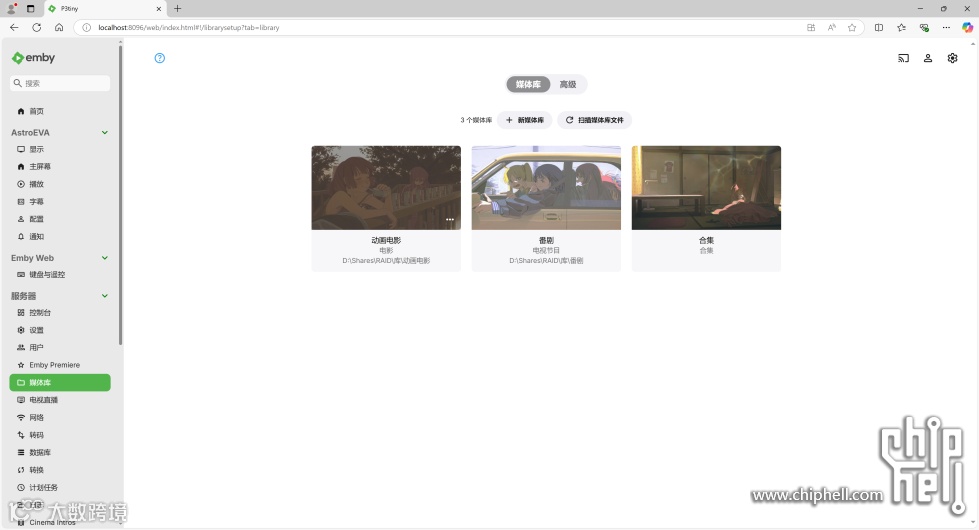Open the 动画电影 library thumbnail
The height and width of the screenshot is (530, 979).
click(x=386, y=188)
